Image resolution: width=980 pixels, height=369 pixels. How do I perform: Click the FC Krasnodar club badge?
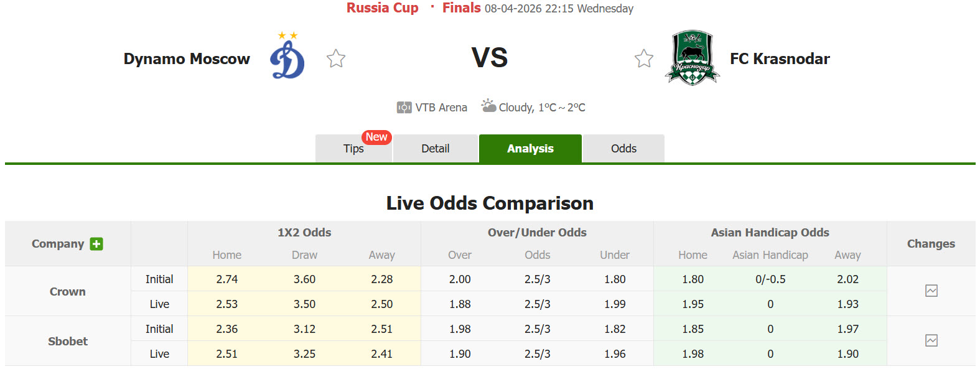pos(692,57)
